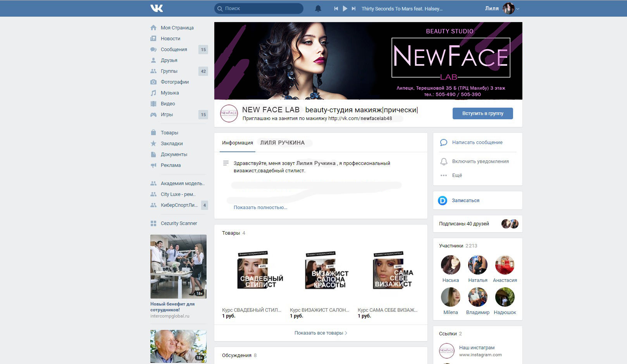This screenshot has width=627, height=364.
Task: Click the Группы counter badge 42
Action: coord(203,71)
